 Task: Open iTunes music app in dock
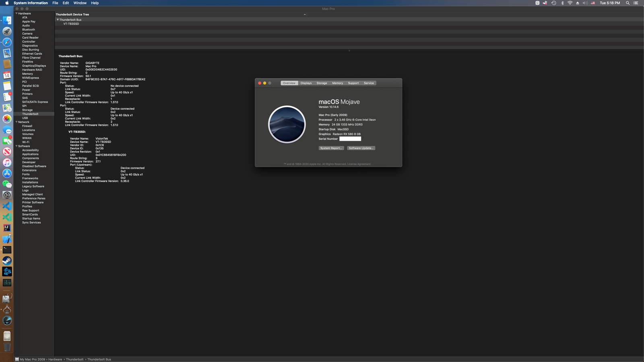point(7,162)
